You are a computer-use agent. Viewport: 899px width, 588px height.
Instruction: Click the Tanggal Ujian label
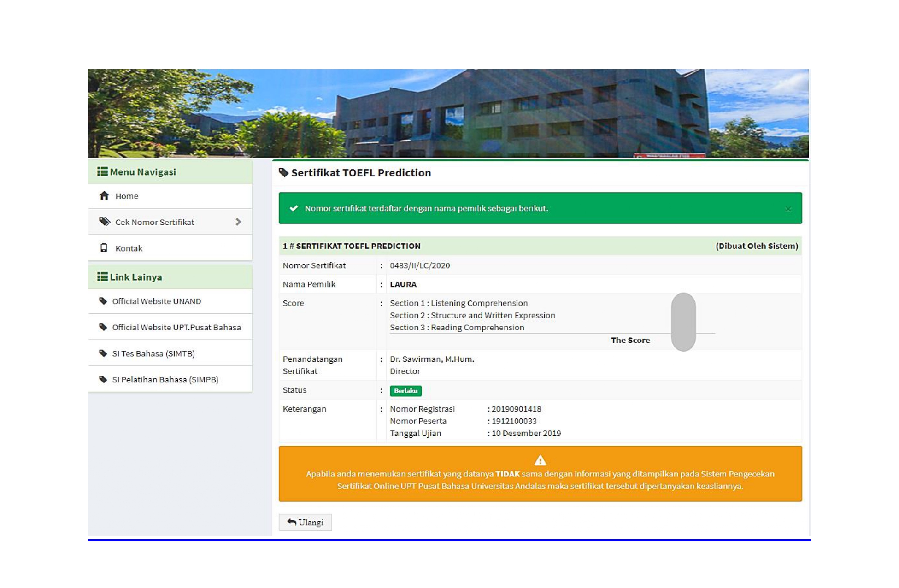point(416,433)
